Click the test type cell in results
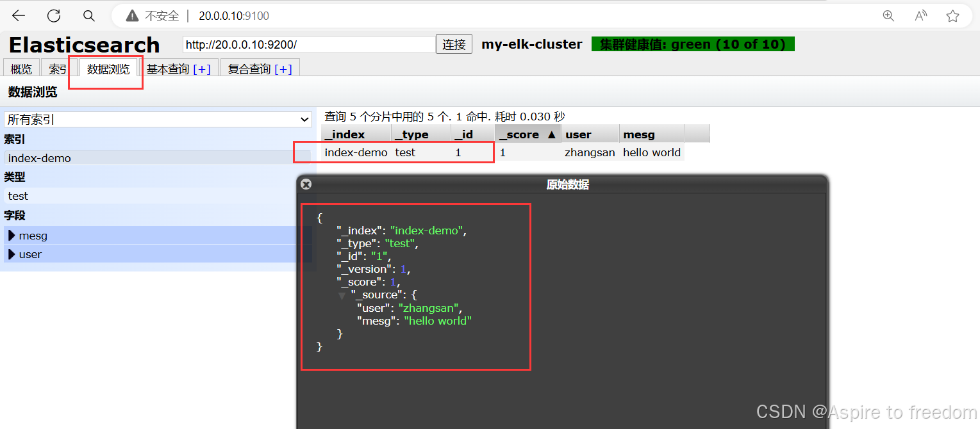The width and height of the screenshot is (980, 429). coord(421,152)
